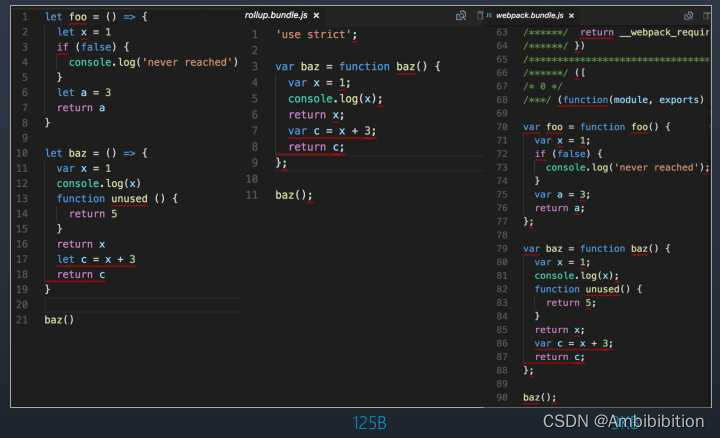This screenshot has height=438, width=720.
Task: Click the JS file icon on webpack.bundle.js tab
Action: pyautogui.click(x=489, y=16)
